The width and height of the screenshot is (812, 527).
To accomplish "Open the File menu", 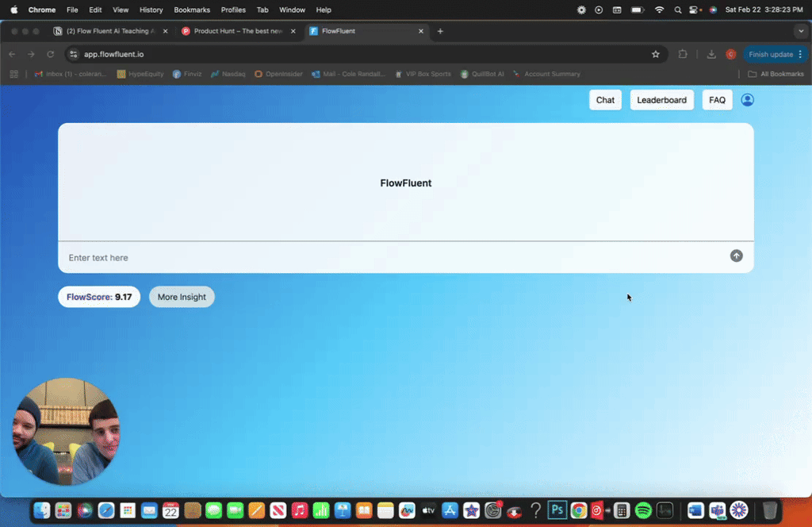I will coord(72,10).
